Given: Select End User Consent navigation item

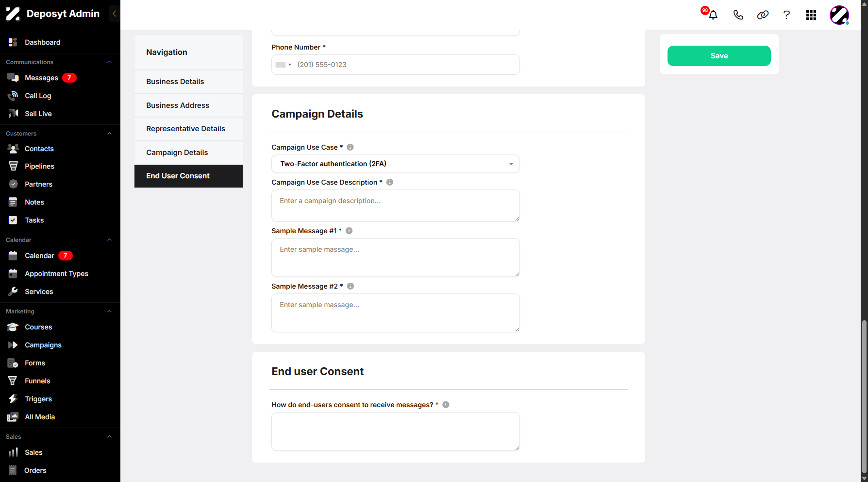Looking at the screenshot, I should [188, 176].
